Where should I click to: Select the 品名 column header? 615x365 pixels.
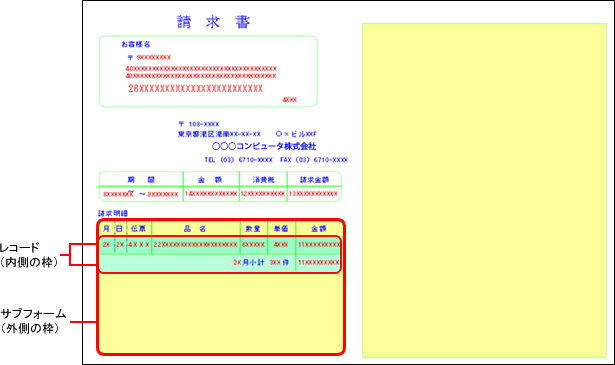pos(195,229)
